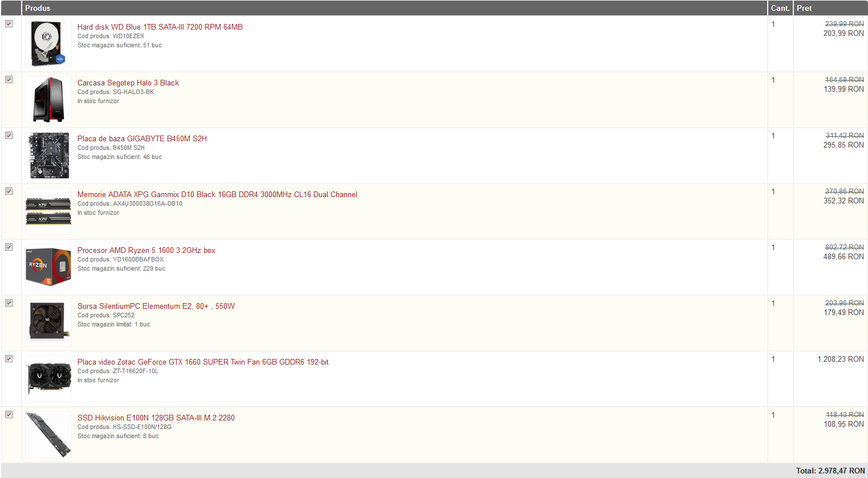This screenshot has height=478, width=868.
Task: Select product code WD10EZEX text
Action: pyautogui.click(x=128, y=36)
